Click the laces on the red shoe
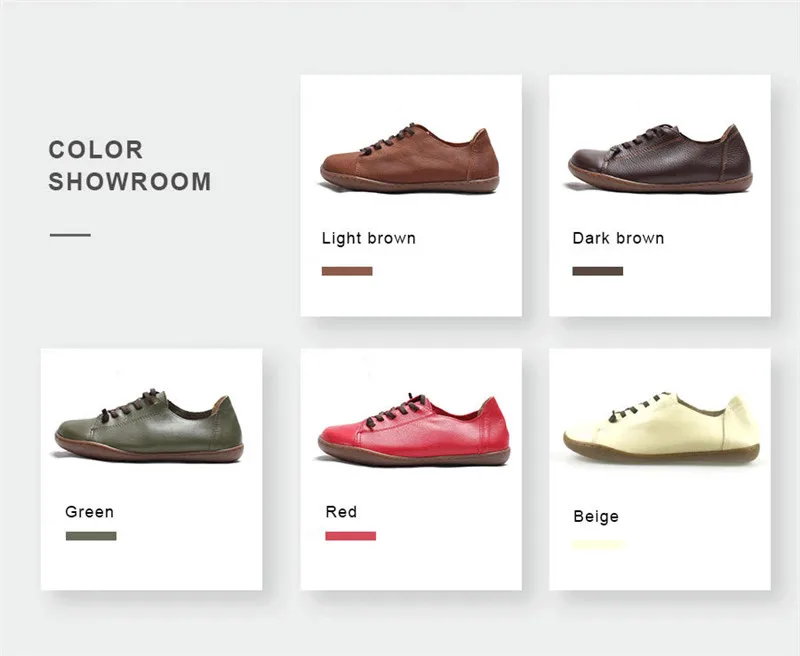Screen dimensions: 800x656 point(396,411)
